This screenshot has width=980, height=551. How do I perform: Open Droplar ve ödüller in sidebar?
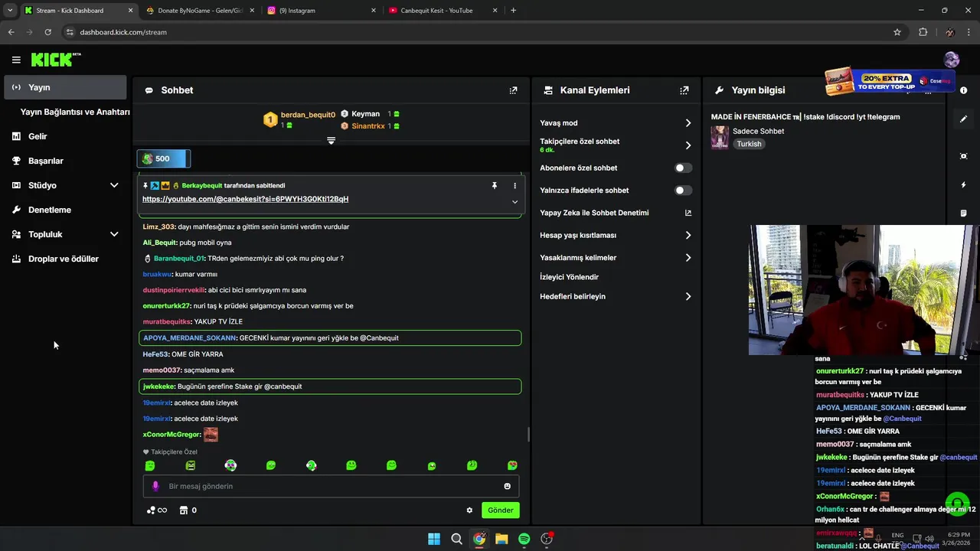[x=65, y=259]
